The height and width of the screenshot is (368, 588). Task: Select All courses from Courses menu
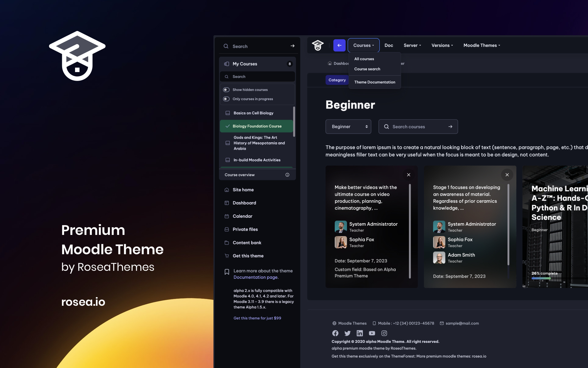click(x=364, y=59)
